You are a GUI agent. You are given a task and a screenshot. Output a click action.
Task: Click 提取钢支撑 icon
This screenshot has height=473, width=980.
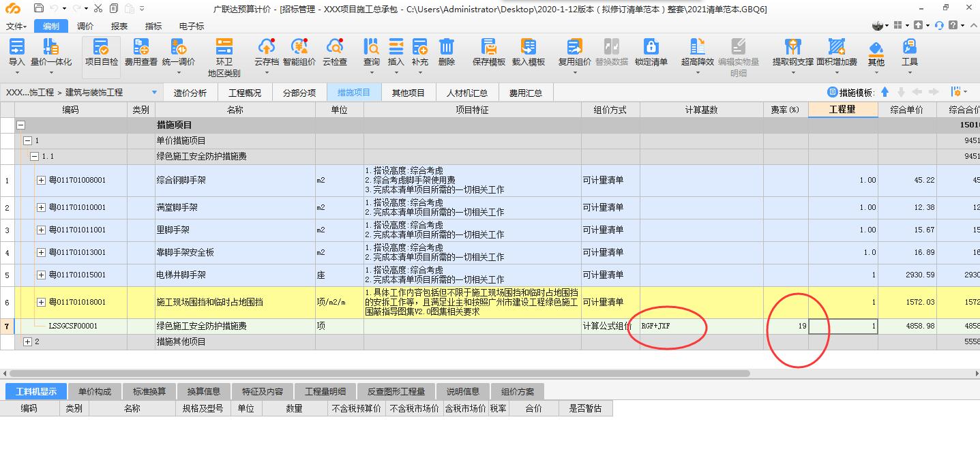pos(792,46)
